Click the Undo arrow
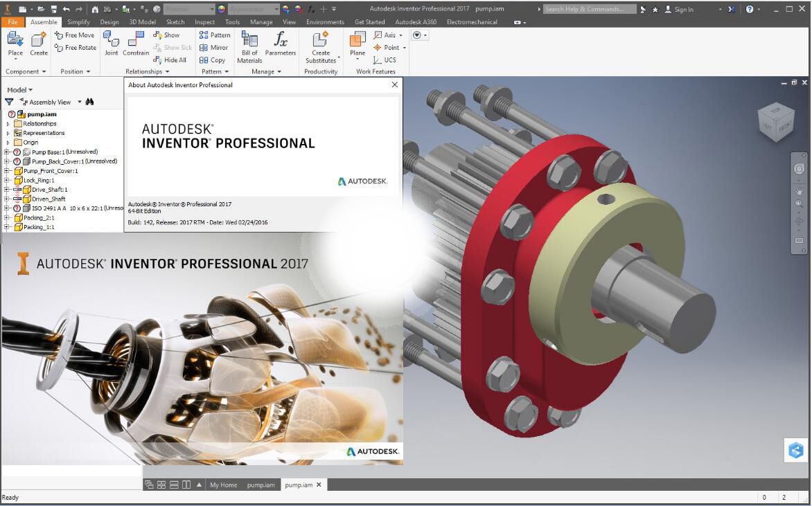 (x=67, y=9)
